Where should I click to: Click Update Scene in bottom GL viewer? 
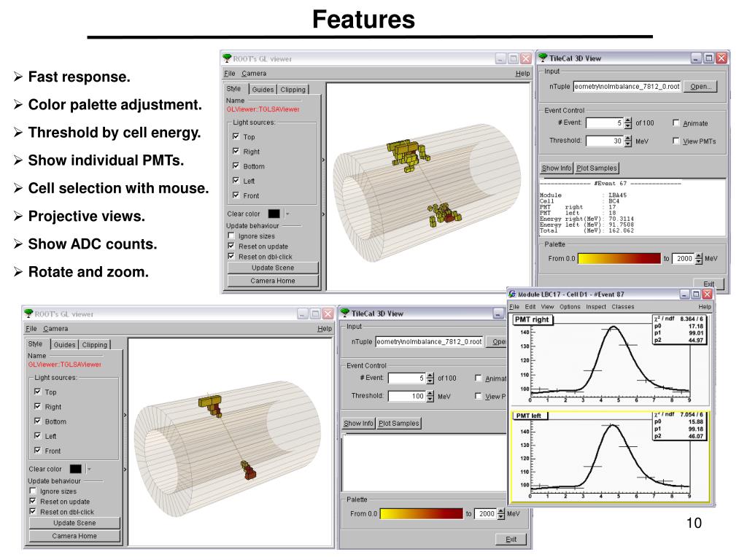coord(74,523)
